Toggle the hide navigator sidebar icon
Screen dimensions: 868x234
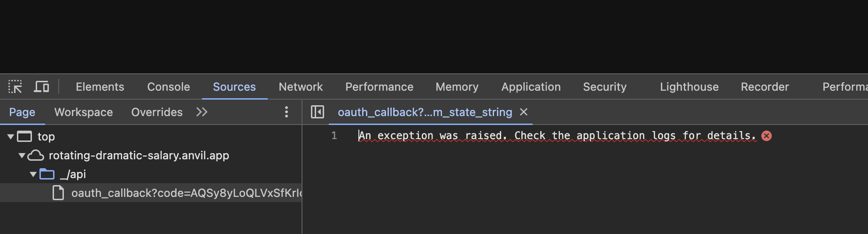coord(318,112)
